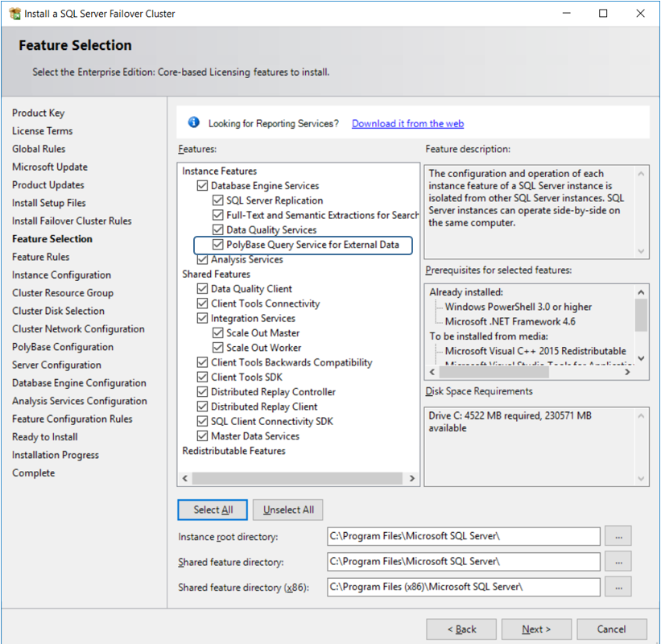Toggle the Integration Services checkbox
The height and width of the screenshot is (644, 661).
[202, 318]
